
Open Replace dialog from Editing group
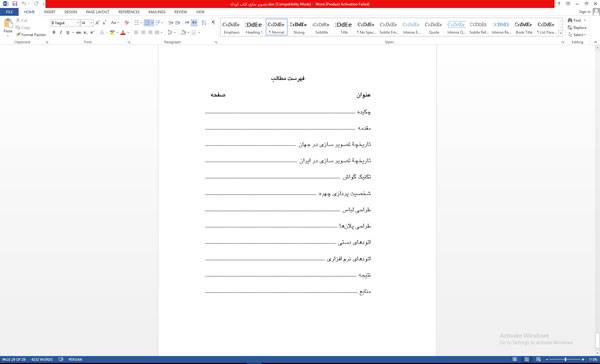pyautogui.click(x=577, y=28)
